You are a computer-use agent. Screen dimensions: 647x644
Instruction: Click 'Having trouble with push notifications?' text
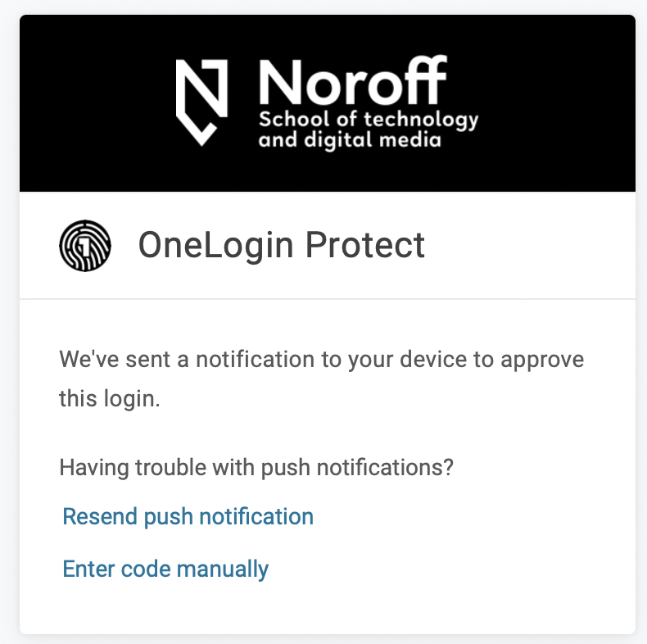[256, 468]
